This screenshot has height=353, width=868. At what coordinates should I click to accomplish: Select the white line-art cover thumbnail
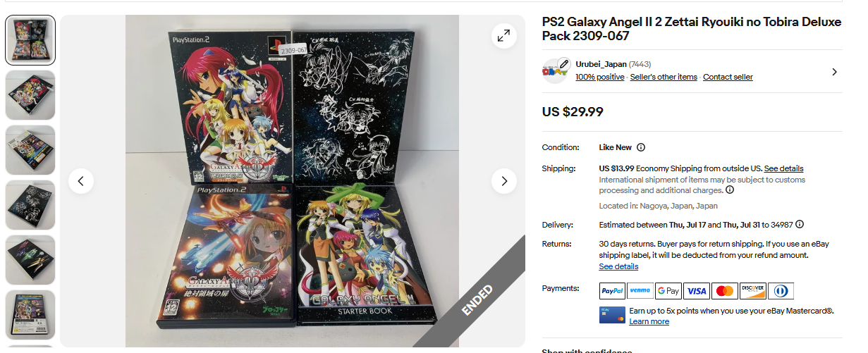(x=30, y=205)
